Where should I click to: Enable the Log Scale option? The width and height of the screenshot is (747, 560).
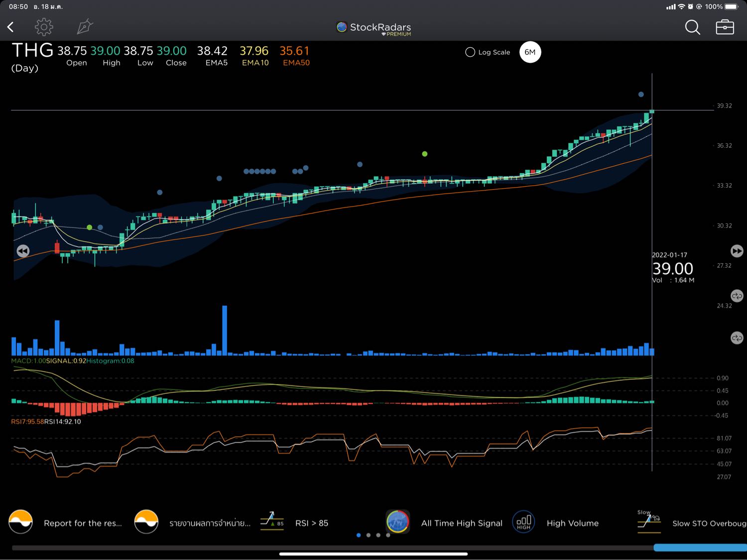tap(470, 52)
